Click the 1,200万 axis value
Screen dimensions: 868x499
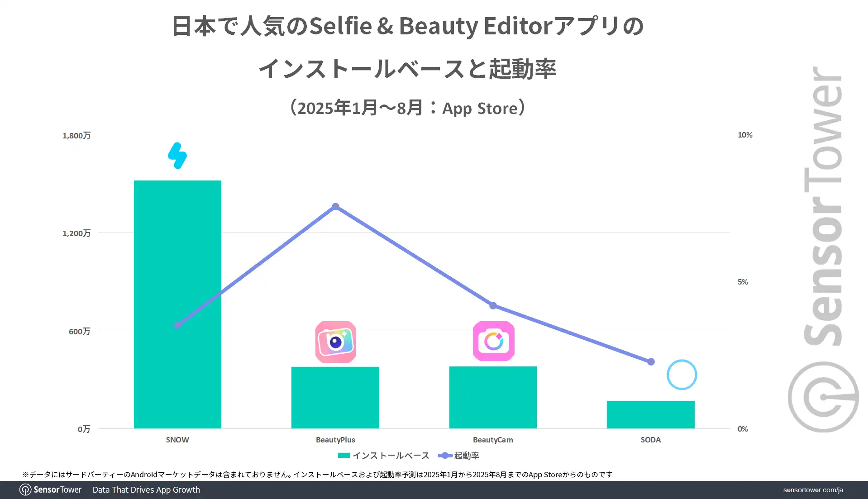click(76, 233)
